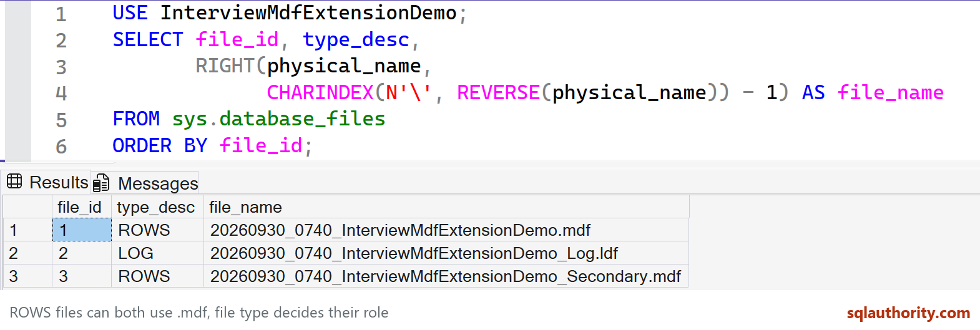Viewport: 980px width, 330px height.
Task: Click line number 1 in the gutter
Action: tap(61, 14)
